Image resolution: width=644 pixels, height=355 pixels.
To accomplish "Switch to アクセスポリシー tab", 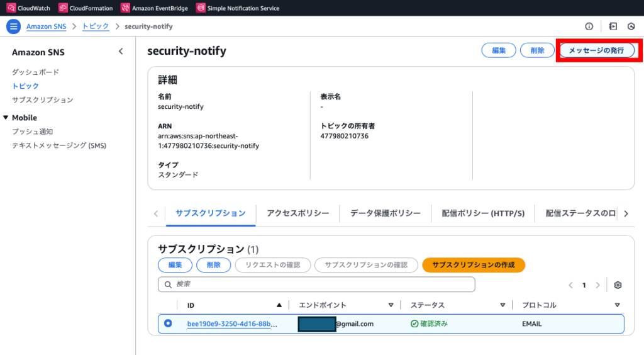I will (x=297, y=213).
